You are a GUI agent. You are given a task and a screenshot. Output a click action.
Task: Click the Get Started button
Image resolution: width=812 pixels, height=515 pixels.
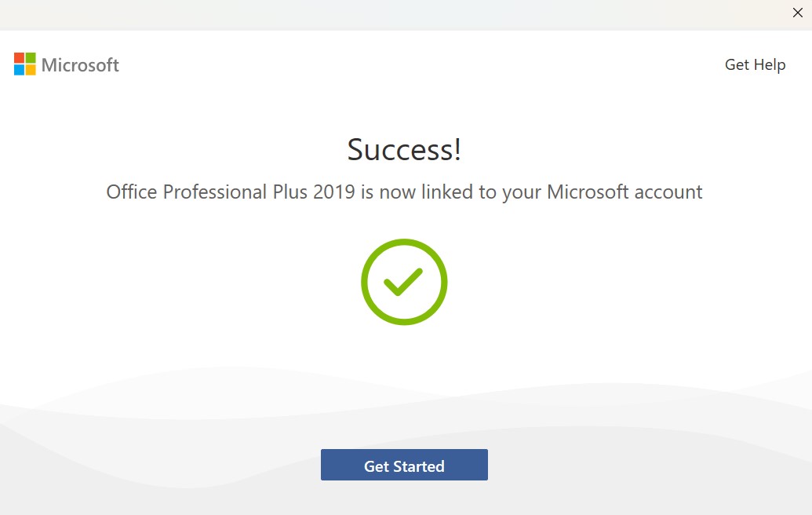(x=404, y=465)
